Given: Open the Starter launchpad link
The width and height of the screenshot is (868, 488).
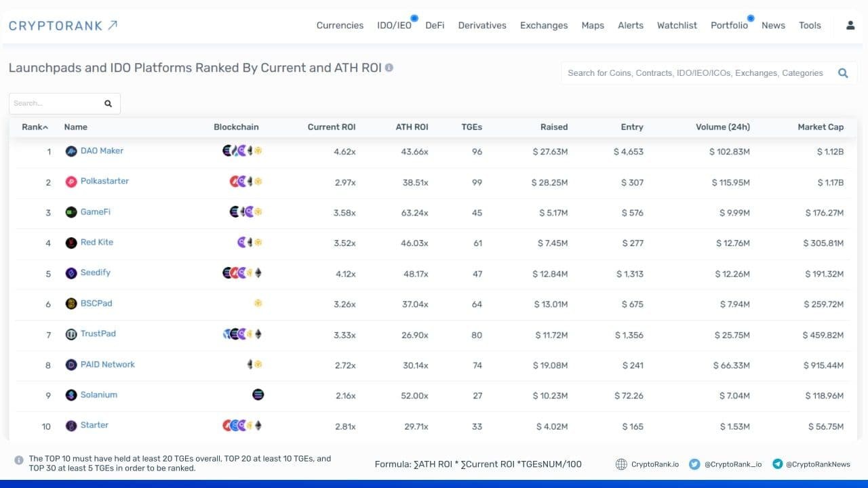Looking at the screenshot, I should pos(94,425).
